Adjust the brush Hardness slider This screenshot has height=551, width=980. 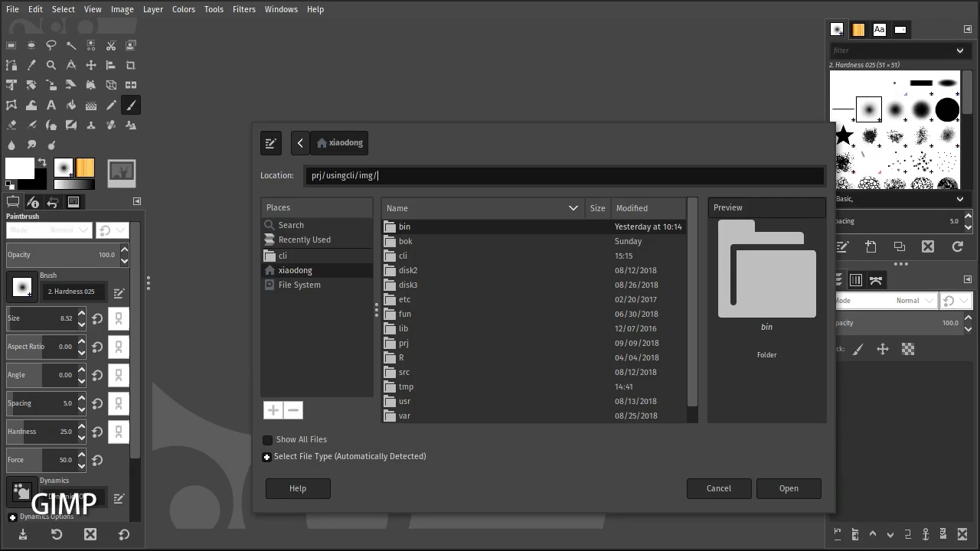(41, 432)
